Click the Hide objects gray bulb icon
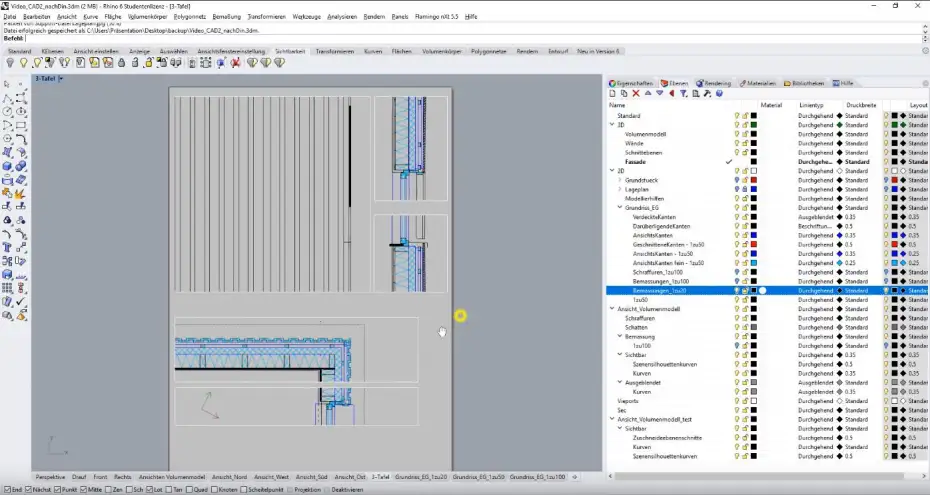 (x=10, y=63)
